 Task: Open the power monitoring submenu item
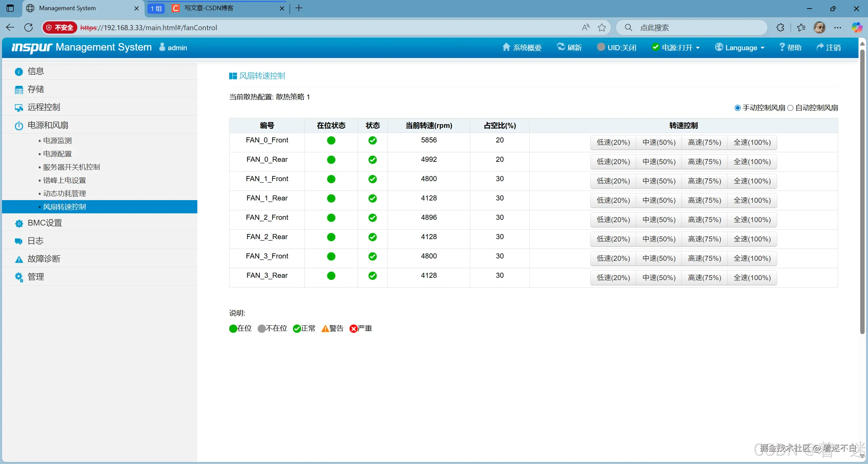[x=57, y=140]
